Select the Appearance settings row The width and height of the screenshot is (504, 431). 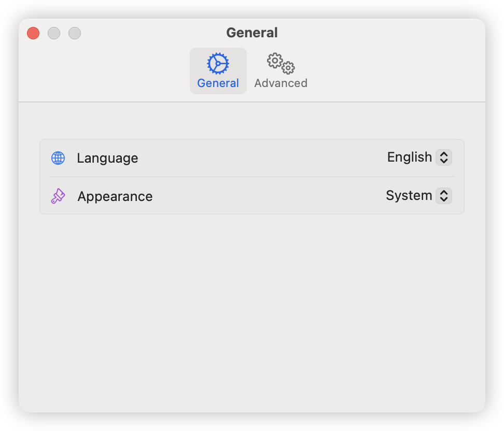pos(252,196)
